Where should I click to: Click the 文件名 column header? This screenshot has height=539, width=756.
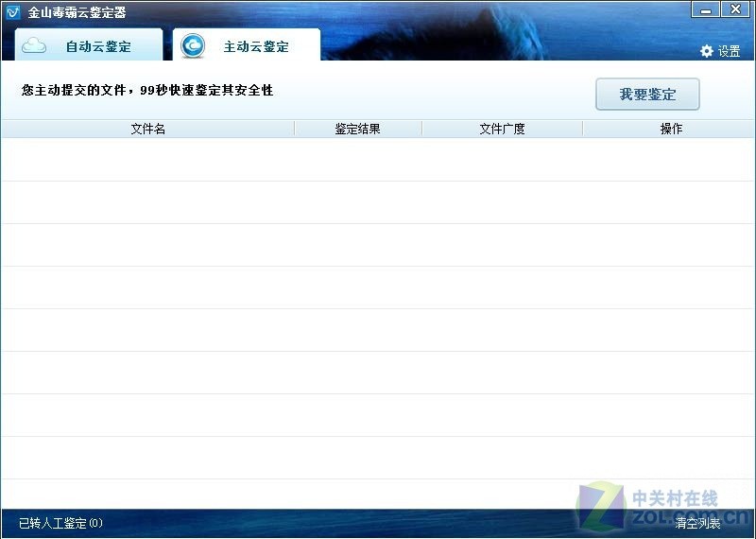pos(148,129)
